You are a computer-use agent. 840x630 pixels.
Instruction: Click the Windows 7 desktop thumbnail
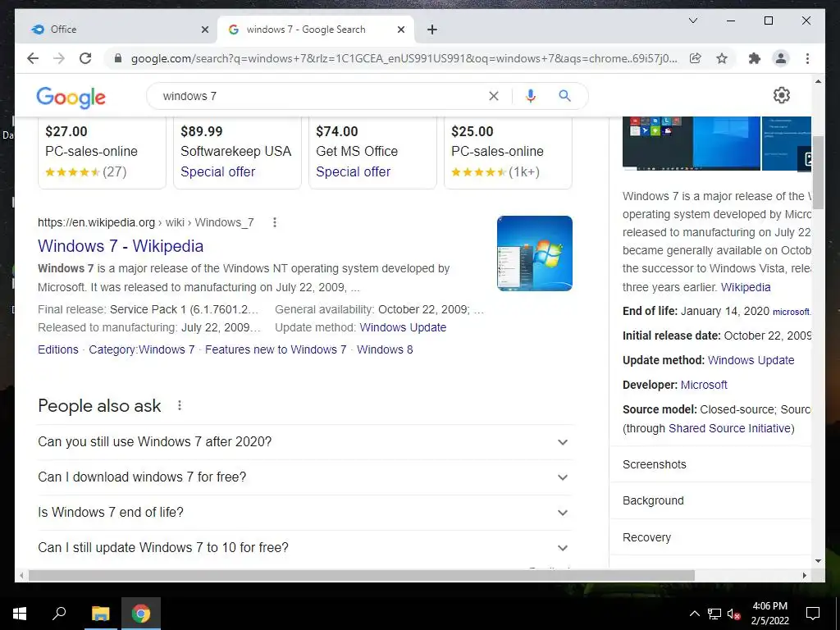click(x=535, y=253)
